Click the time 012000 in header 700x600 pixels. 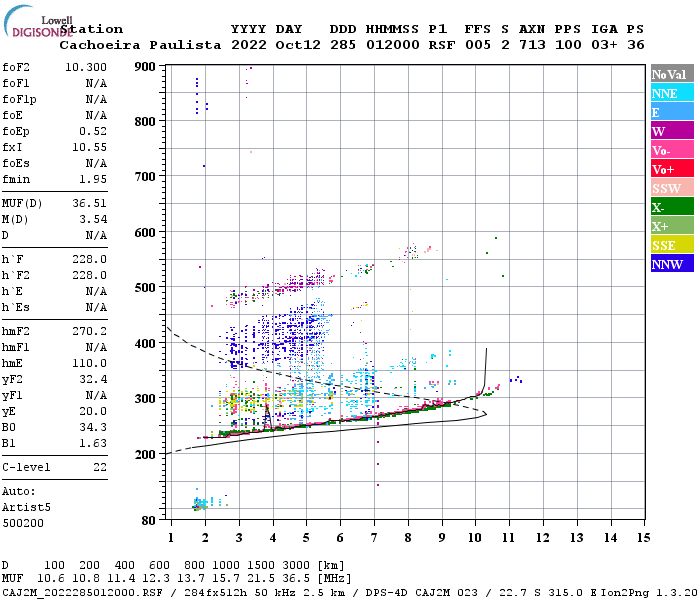pos(393,45)
